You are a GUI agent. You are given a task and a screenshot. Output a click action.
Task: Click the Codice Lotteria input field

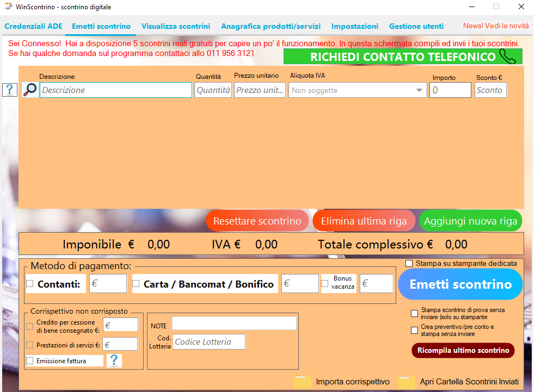(209, 341)
